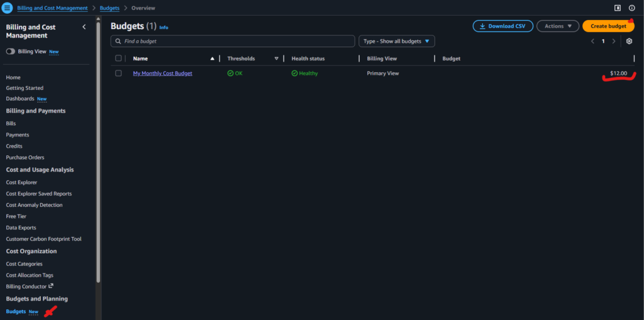Open the side panel icon at top right
The image size is (644, 320).
point(618,8)
